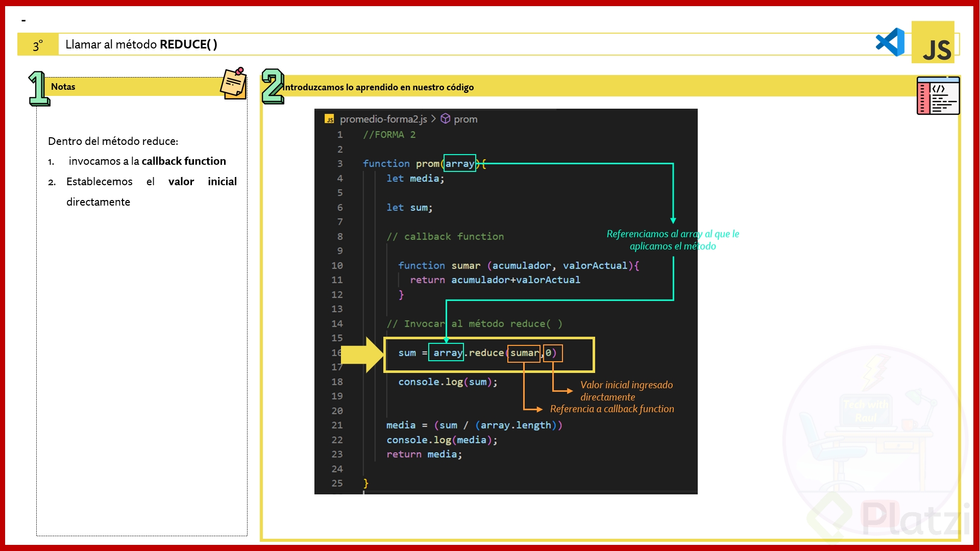This screenshot has height=551, width=980.
Task: Click 'Introduzcamos lo aprendido en nuestro código' header
Action: click(379, 87)
